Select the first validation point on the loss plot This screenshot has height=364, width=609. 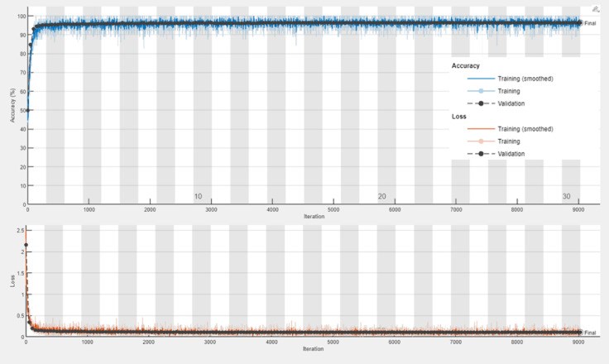pyautogui.click(x=26, y=245)
